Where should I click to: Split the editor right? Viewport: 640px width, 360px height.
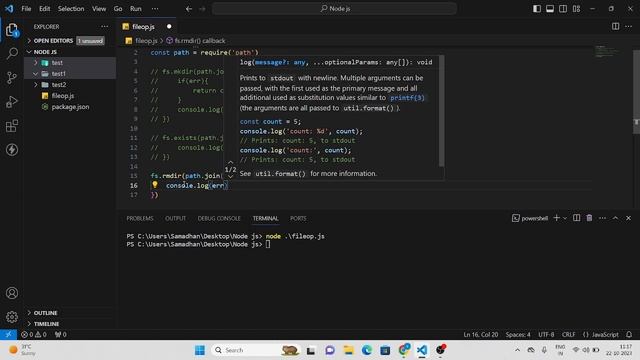(615, 27)
